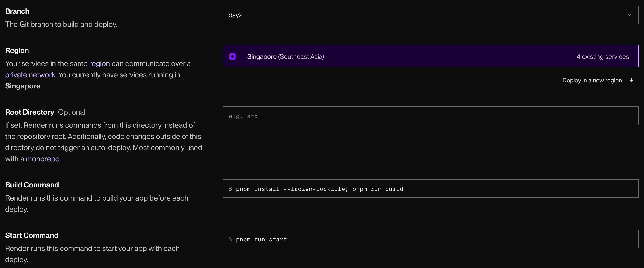Open the 'monorepo' link
This screenshot has height=268, width=644.
pos(43,159)
